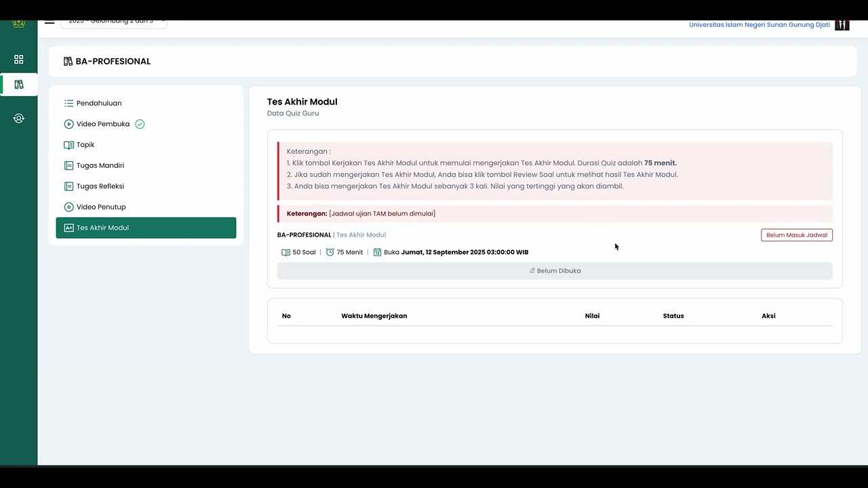This screenshot has width=868, height=488.
Task: Click the ministry logo at sidebar top
Action: [x=19, y=24]
